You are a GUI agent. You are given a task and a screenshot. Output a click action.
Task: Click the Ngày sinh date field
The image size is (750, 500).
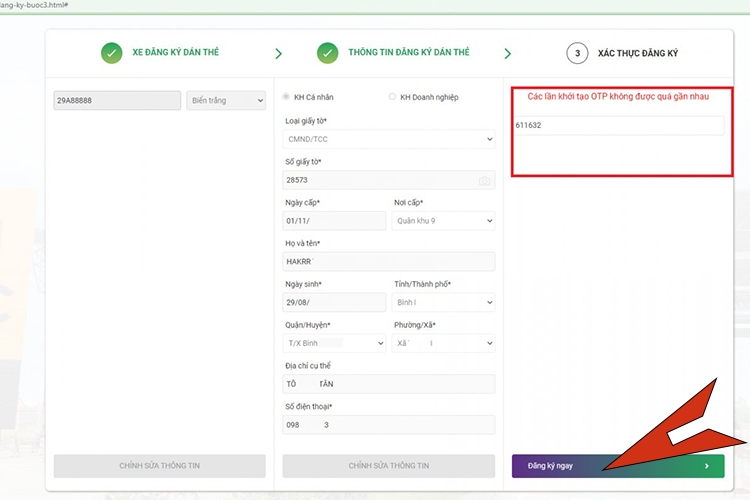tap(334, 302)
